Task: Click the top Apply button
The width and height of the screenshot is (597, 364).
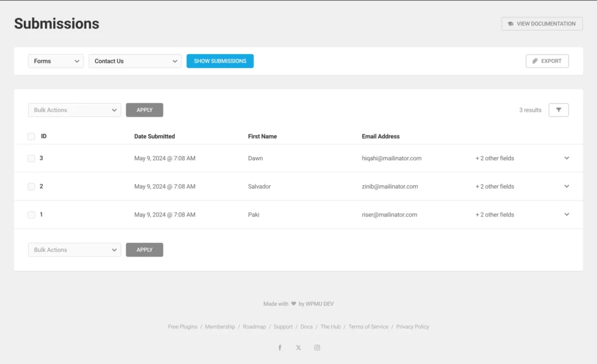Action: (145, 110)
